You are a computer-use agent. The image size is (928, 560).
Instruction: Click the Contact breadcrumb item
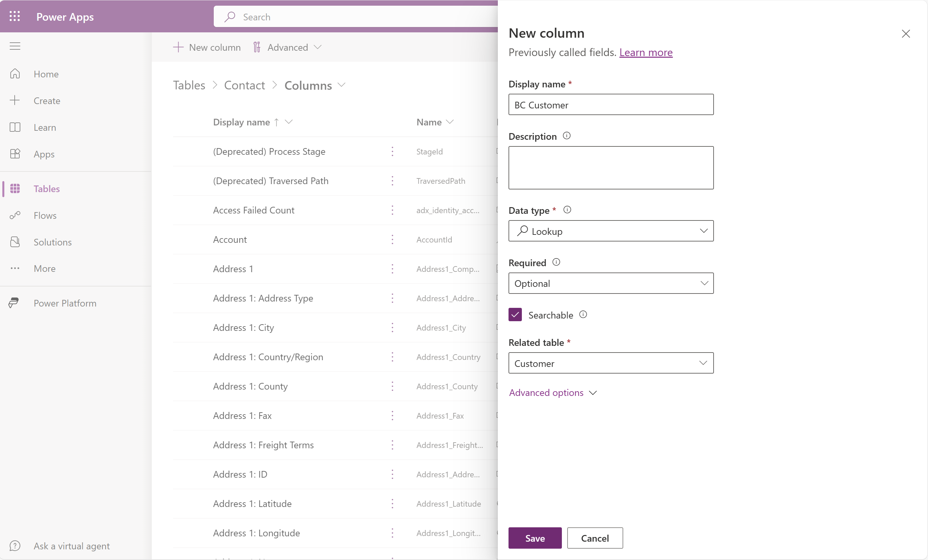click(244, 84)
